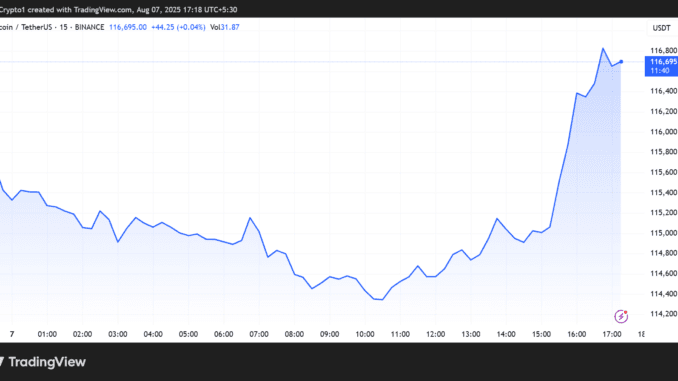This screenshot has width=678, height=381.
Task: Click the 116,200 price axis label
Action: pyautogui.click(x=664, y=112)
